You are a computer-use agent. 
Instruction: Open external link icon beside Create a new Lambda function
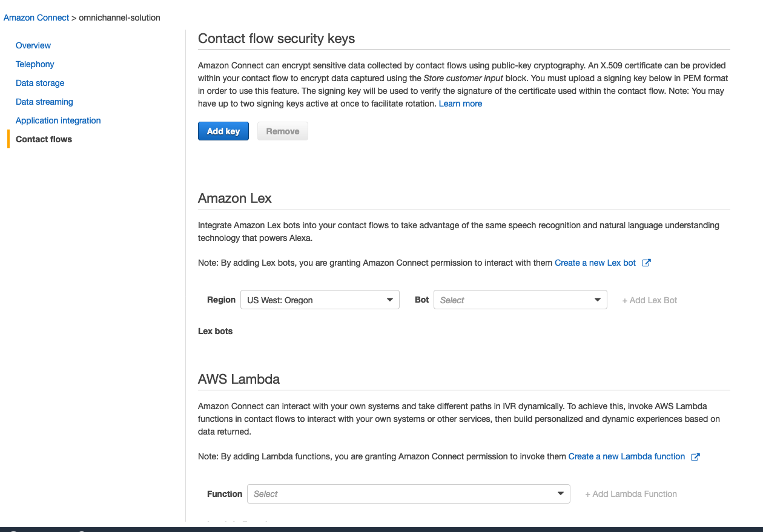point(695,457)
